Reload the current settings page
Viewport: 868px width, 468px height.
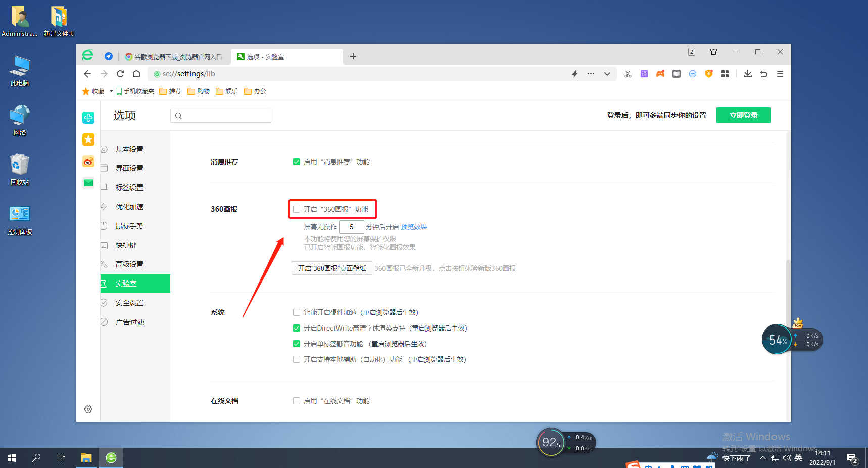[120, 74]
